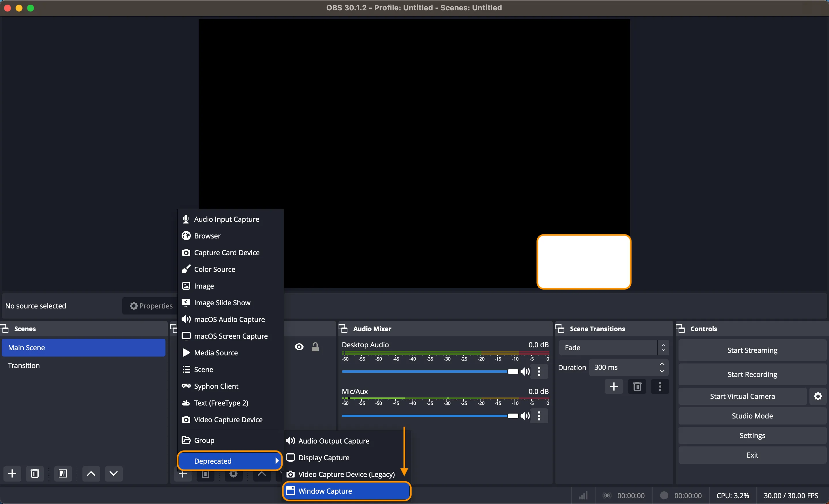The image size is (829, 504).
Task: Open transition properties three-dot menu
Action: coord(660,386)
